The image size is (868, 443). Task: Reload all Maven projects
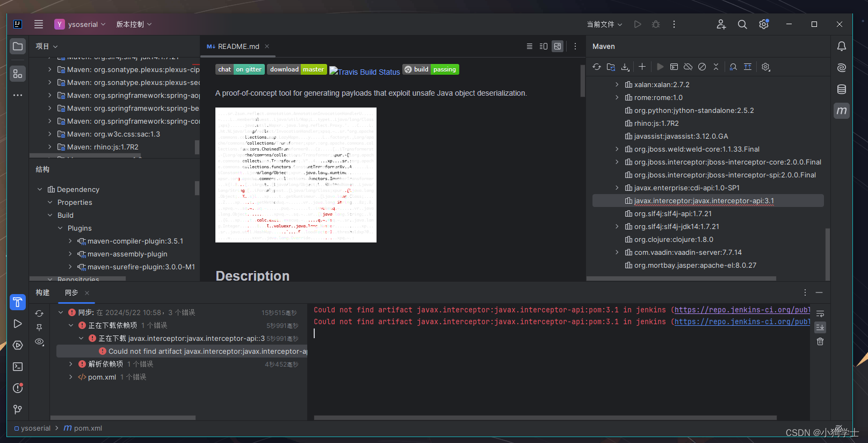pos(597,67)
